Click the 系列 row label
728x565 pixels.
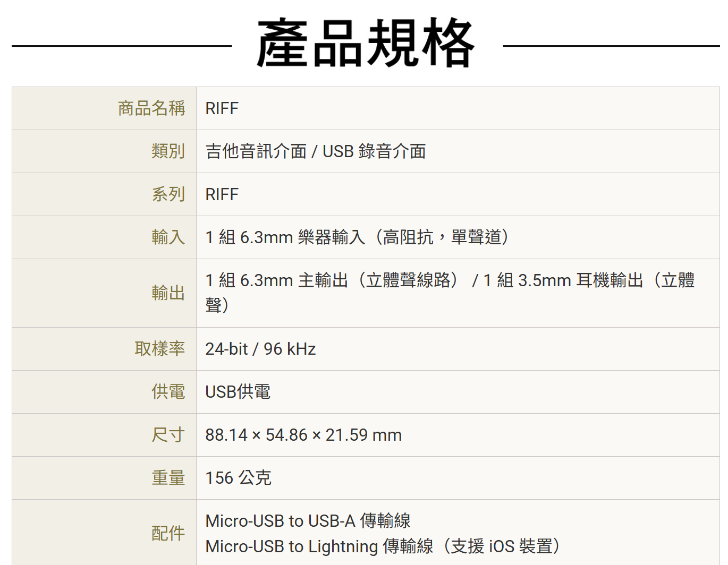(168, 194)
